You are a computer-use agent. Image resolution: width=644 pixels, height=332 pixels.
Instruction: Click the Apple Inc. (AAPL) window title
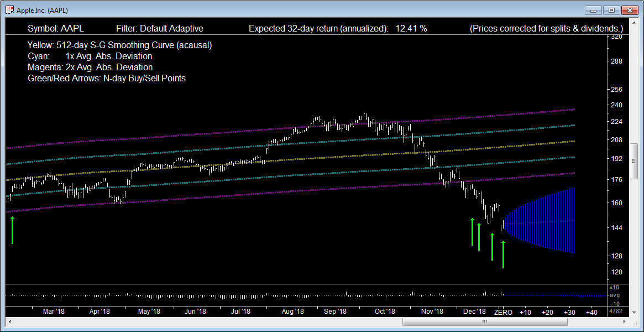(x=43, y=11)
